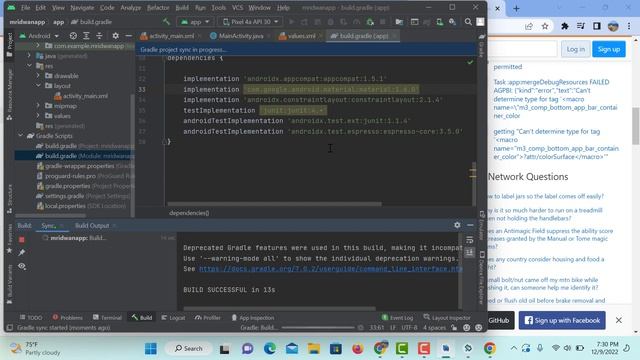
Task: Open the Android project view dropdown
Action: 39,36
